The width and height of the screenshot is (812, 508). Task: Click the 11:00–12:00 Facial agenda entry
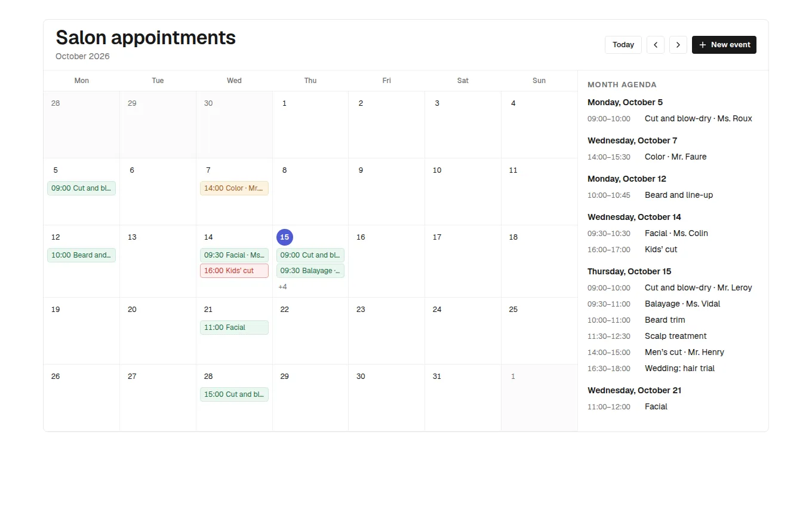point(673,407)
